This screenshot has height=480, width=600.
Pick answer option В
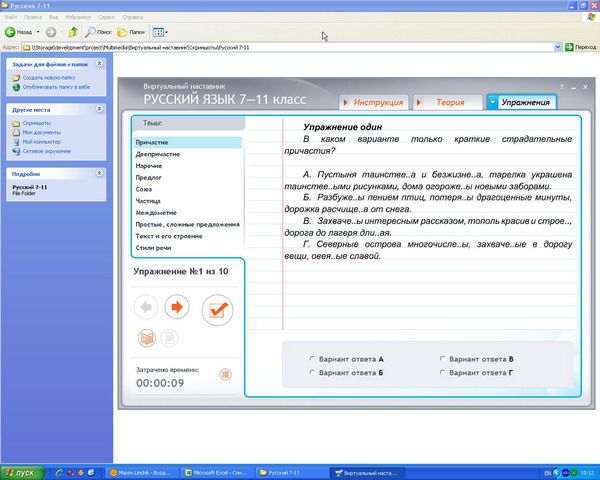(442, 358)
